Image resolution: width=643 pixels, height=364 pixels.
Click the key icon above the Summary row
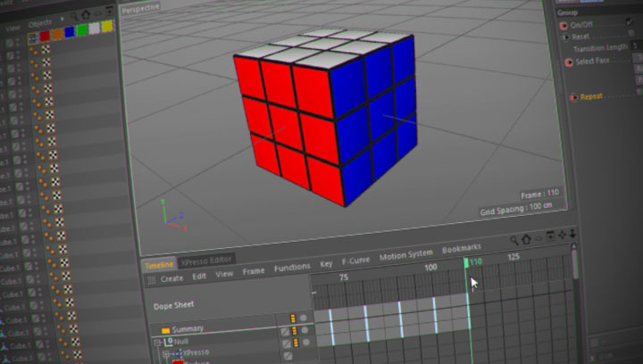[x=293, y=318]
